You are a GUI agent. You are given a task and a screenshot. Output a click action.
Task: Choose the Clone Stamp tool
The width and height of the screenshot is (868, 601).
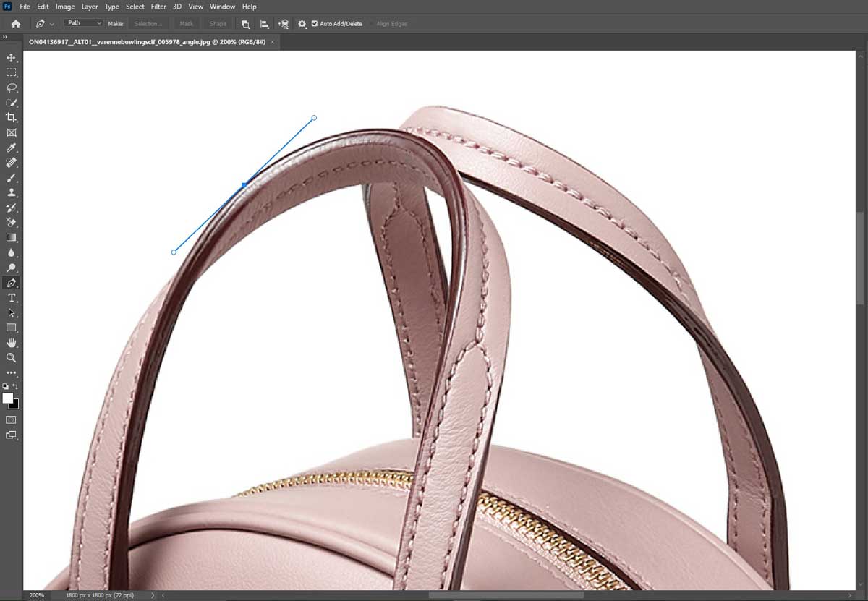click(x=11, y=192)
